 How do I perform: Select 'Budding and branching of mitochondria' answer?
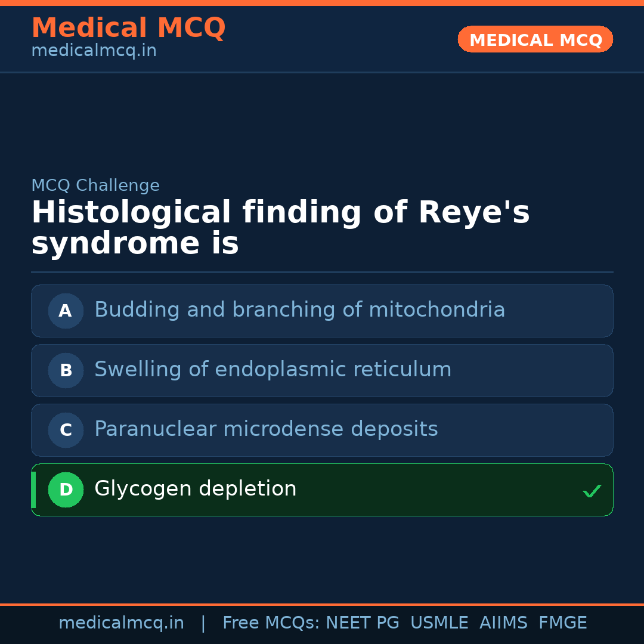point(299,310)
